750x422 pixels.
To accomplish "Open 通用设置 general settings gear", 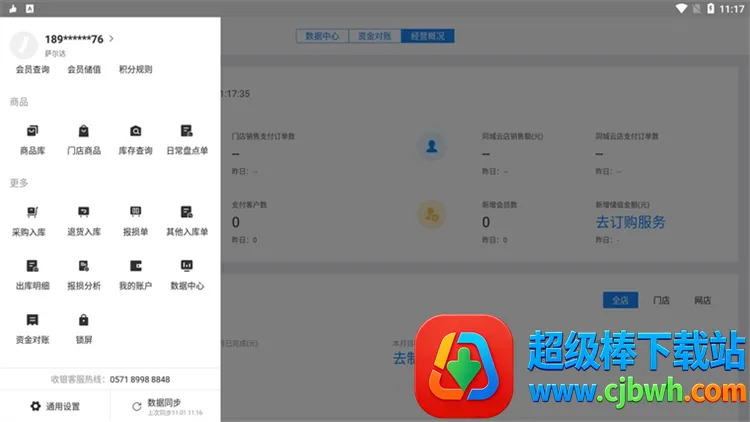I will (36, 406).
